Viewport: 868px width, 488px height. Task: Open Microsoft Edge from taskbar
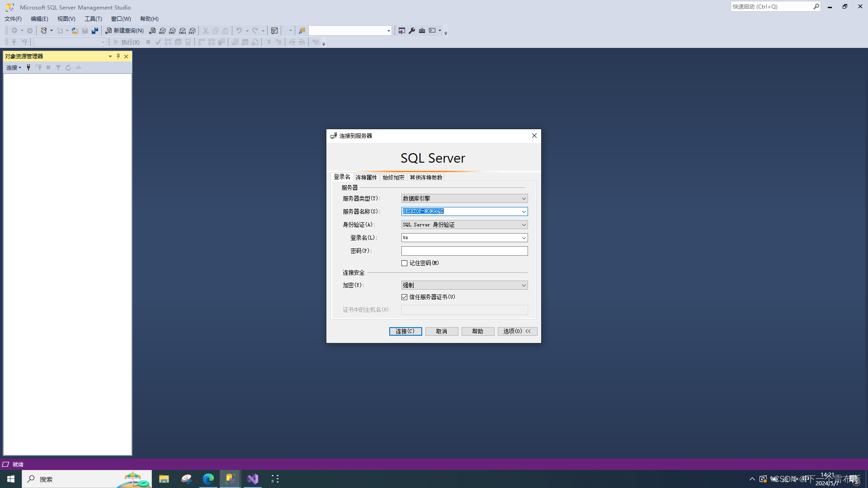[208, 479]
